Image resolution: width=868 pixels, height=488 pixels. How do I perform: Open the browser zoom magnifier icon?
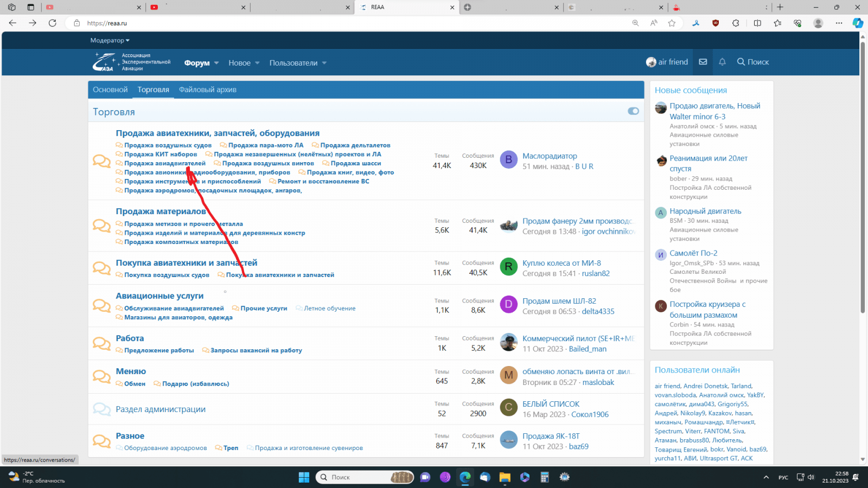(x=635, y=23)
